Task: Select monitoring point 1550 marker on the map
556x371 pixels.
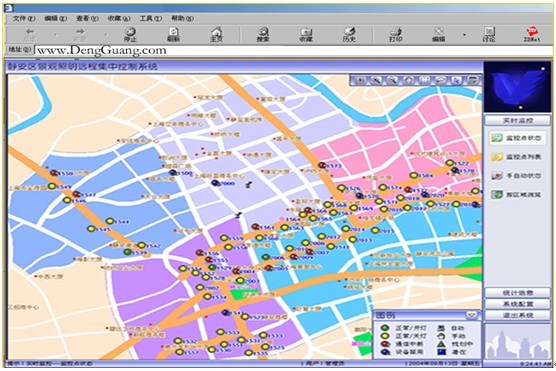Action: click(54, 173)
